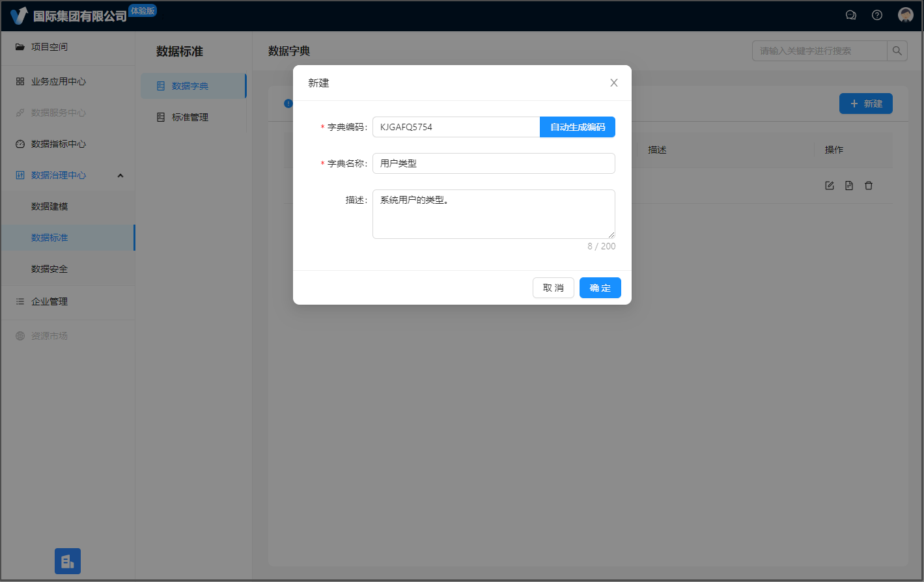Viewport: 924px width, 582px height.
Task: Collapse the 数据治理中心 menu arrow
Action: point(120,175)
